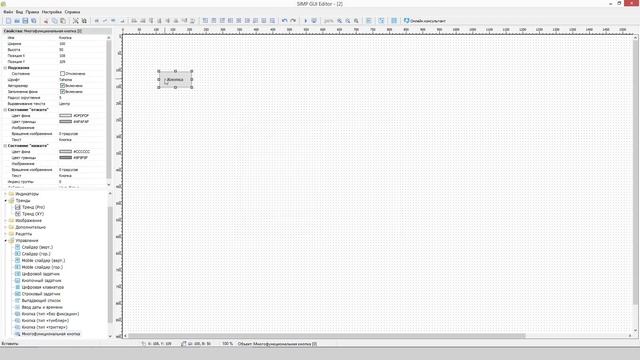The width and height of the screenshot is (640, 360).
Task: Click the 100 % zoom status entry
Action: [x=227, y=344]
